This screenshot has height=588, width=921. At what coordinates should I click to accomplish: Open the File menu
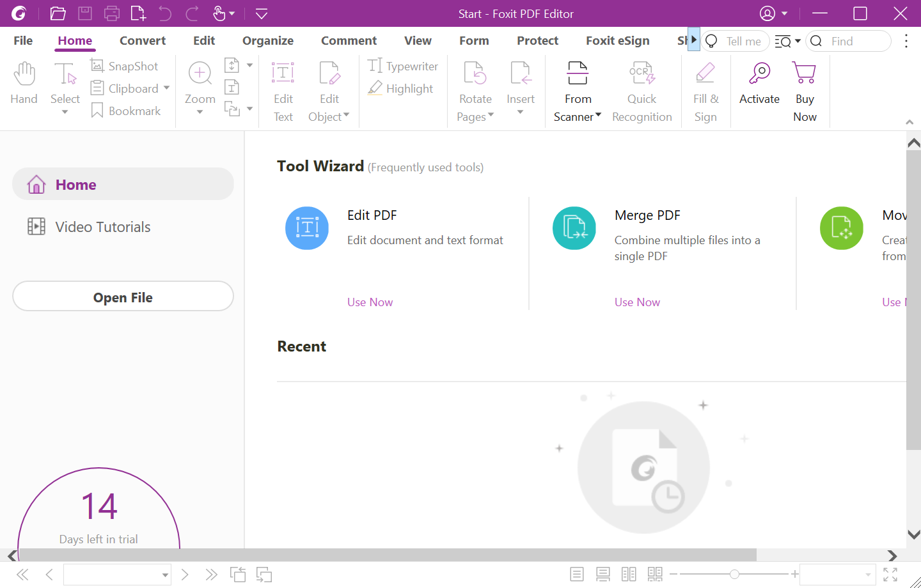(23, 40)
